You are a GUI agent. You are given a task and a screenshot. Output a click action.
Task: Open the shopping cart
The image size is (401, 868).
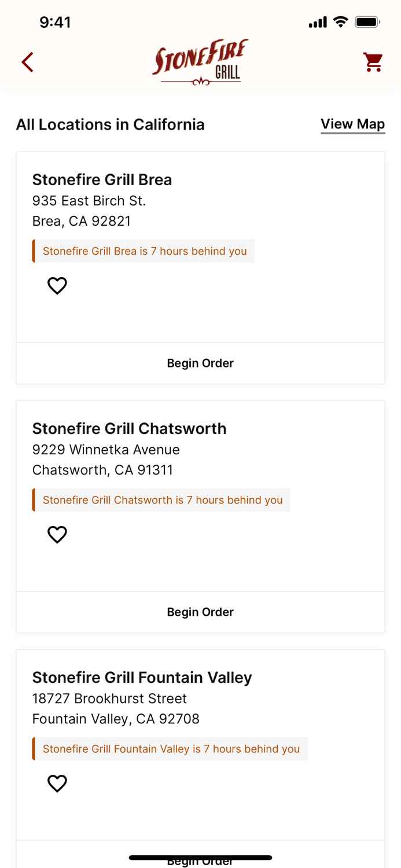click(373, 62)
